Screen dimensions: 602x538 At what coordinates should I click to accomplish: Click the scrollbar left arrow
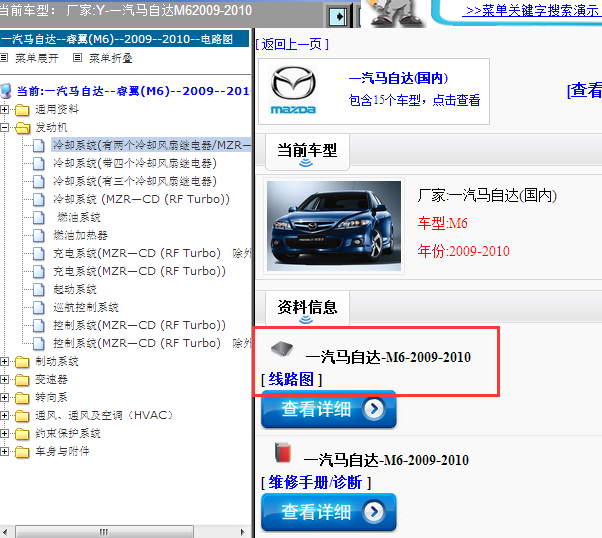(5, 532)
